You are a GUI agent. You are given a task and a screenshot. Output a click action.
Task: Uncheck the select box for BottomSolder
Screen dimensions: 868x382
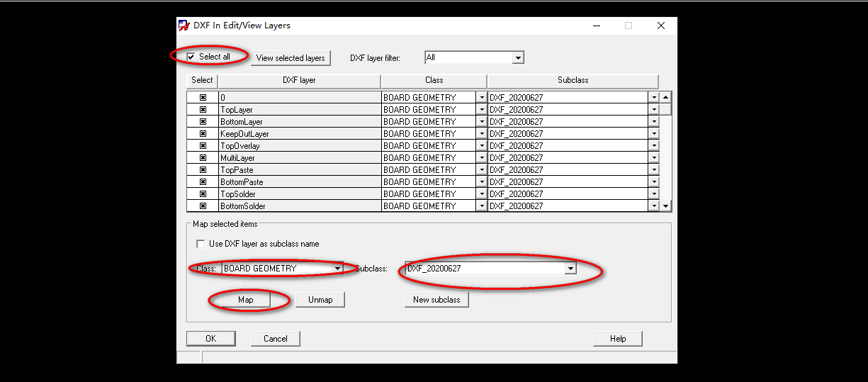[203, 206]
